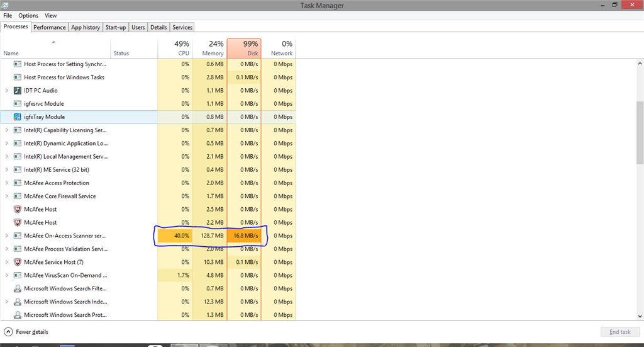The image size is (644, 347).
Task: Click the McAfee Service Host (7) shield icon
Action: pyautogui.click(x=17, y=262)
